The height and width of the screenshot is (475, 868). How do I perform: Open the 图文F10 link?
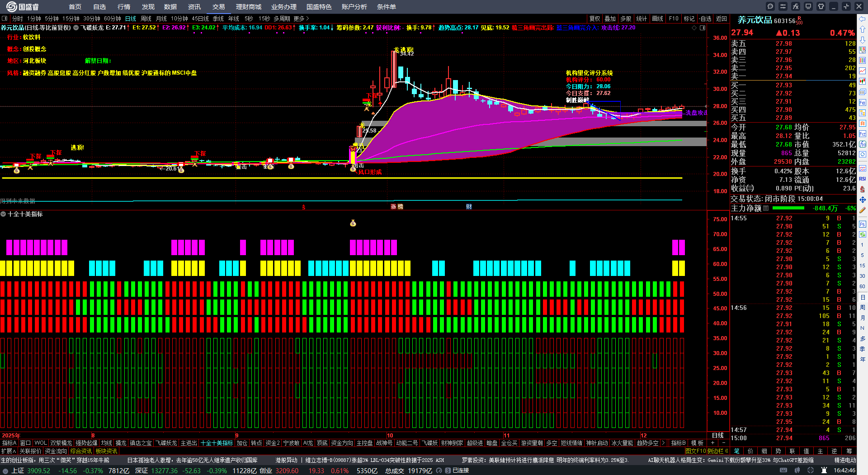click(x=696, y=451)
